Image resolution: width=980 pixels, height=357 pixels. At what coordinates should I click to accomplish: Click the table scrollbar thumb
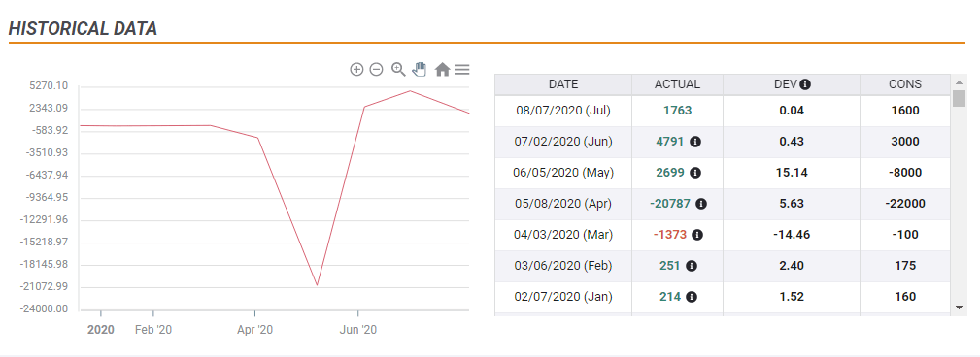(959, 99)
